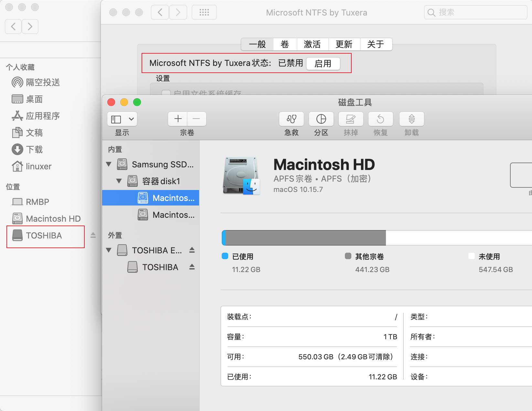Click the gray 其他宗卷 storage bar segment

click(305, 238)
